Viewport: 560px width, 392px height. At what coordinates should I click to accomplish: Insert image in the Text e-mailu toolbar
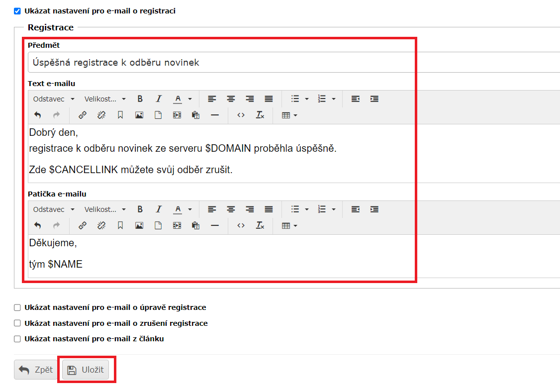[139, 115]
